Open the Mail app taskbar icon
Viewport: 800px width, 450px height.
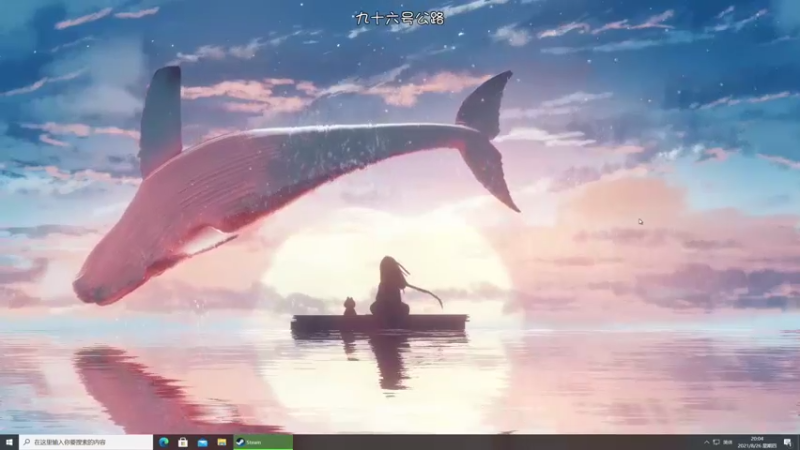pyautogui.click(x=203, y=442)
